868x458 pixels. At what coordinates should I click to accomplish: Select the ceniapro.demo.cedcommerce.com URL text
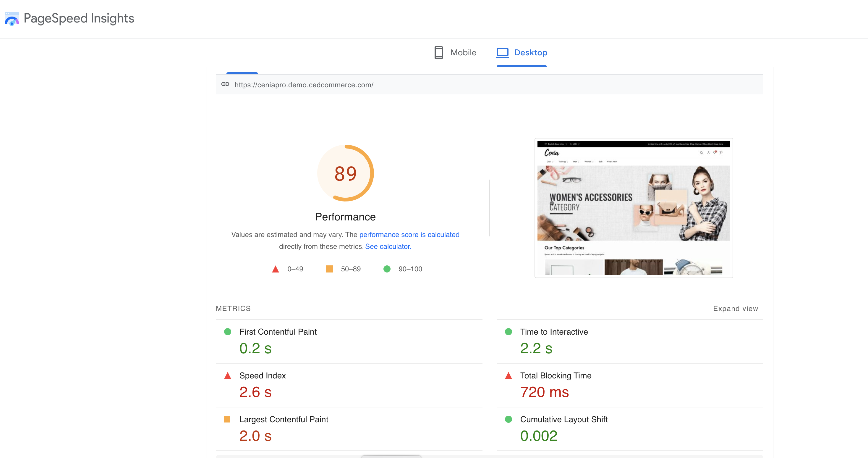coord(304,85)
